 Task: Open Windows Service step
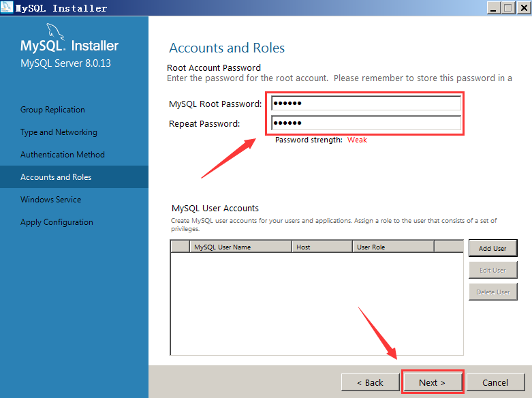coord(51,199)
